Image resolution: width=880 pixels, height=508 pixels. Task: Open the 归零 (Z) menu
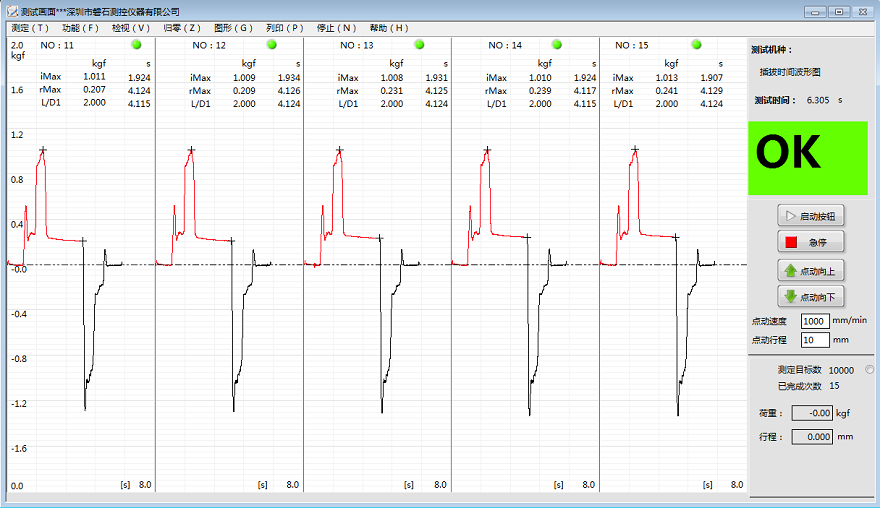(182, 28)
